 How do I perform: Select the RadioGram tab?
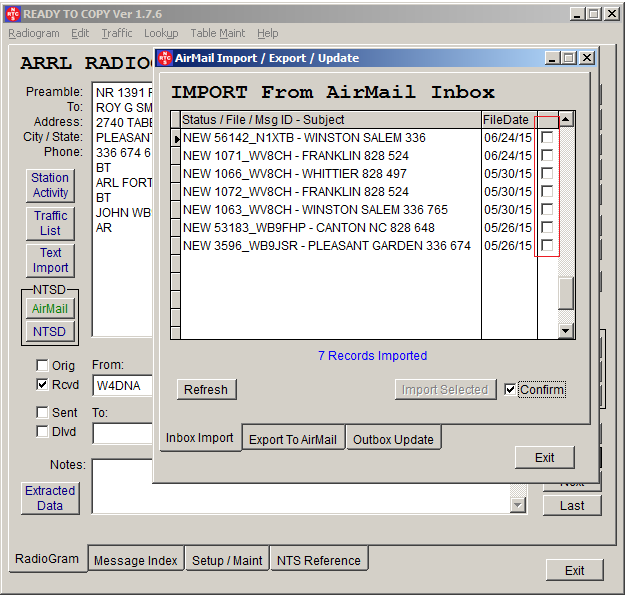point(47,559)
